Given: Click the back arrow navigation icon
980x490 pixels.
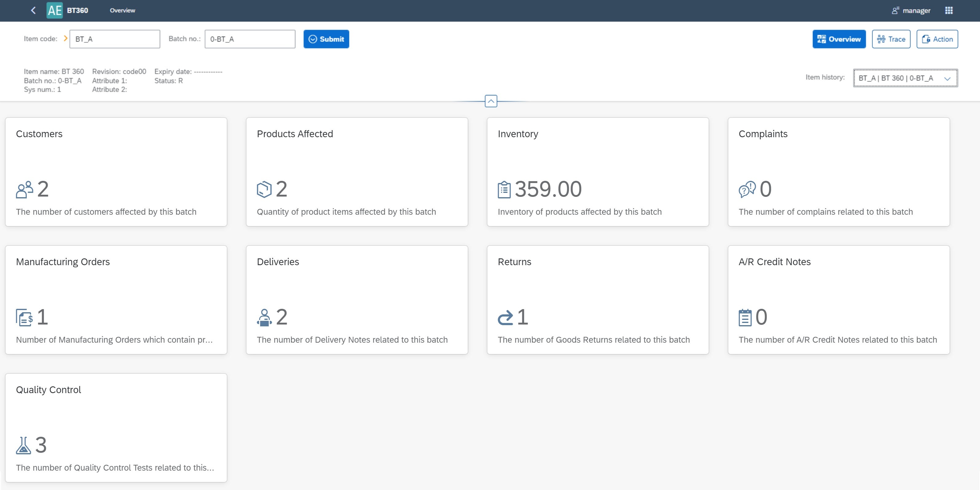Looking at the screenshot, I should [33, 10].
